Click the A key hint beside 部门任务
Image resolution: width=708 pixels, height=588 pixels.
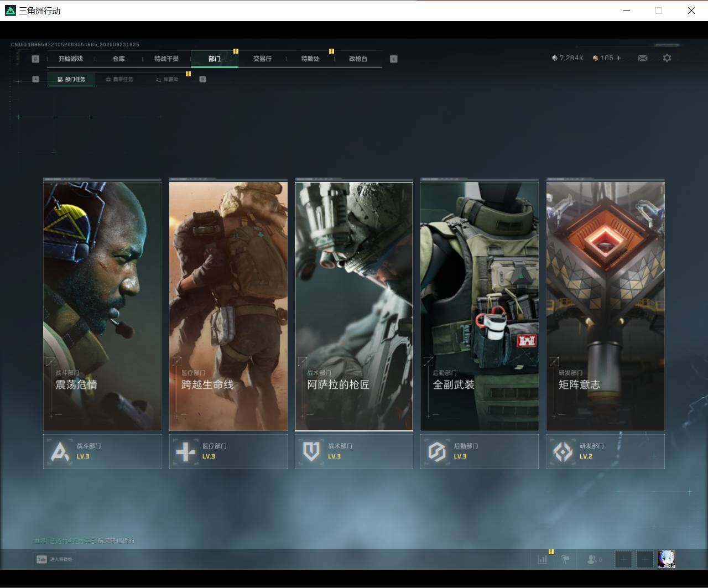coord(35,79)
